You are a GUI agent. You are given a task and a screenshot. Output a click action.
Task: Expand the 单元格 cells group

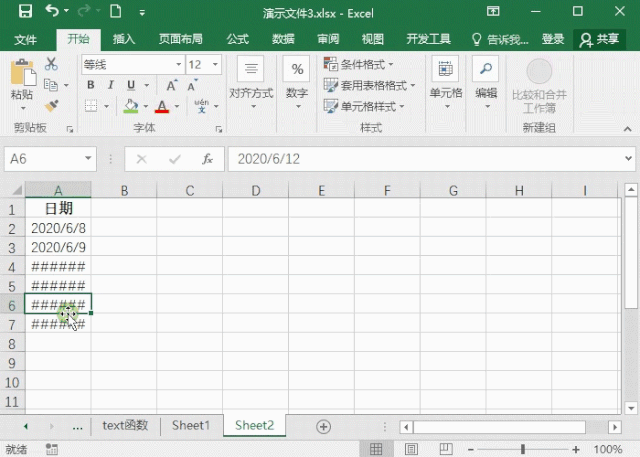tap(446, 84)
